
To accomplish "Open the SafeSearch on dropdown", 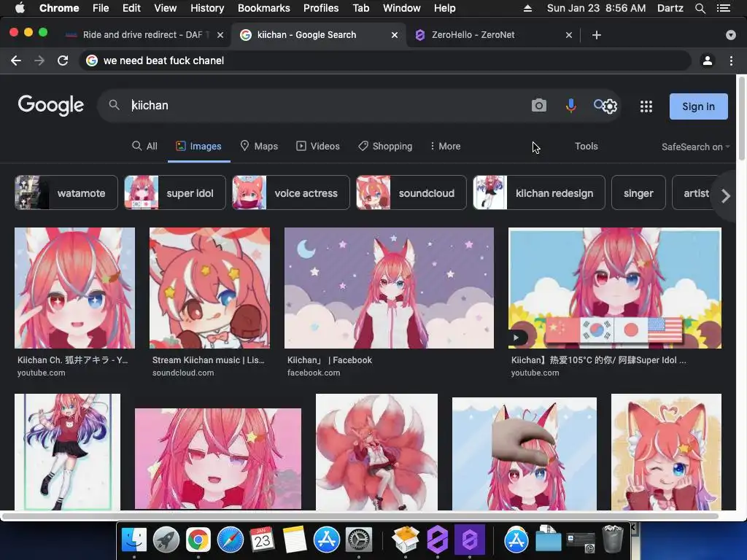I will click(x=695, y=147).
